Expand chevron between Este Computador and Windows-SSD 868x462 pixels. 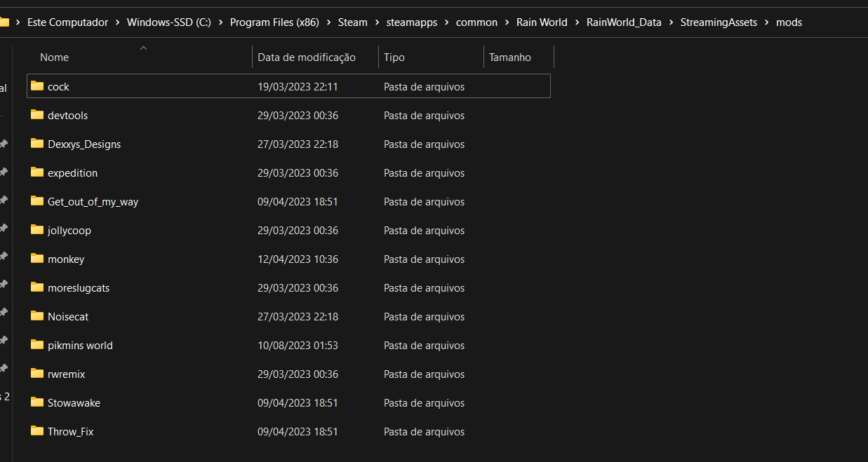(x=118, y=22)
